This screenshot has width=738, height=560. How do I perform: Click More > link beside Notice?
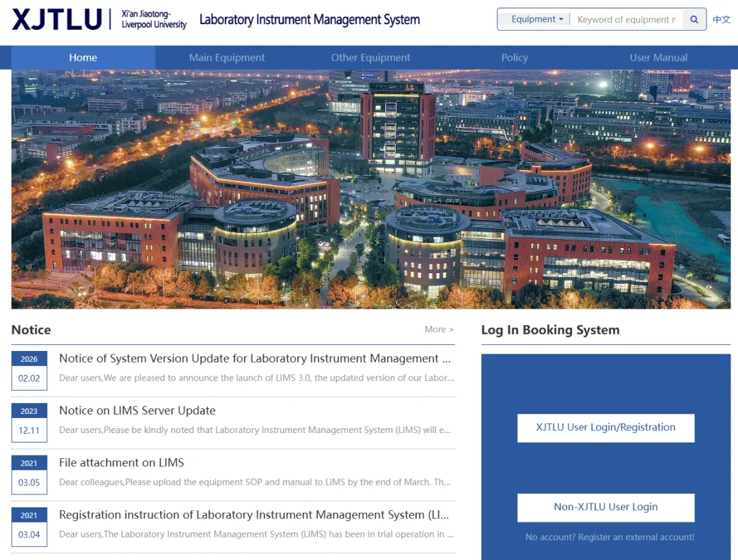coord(439,329)
